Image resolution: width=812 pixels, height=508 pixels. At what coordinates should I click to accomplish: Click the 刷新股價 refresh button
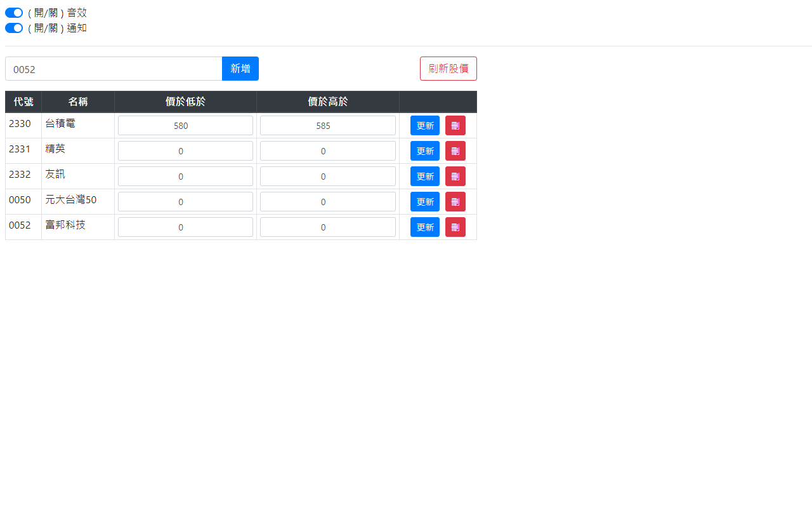click(448, 68)
